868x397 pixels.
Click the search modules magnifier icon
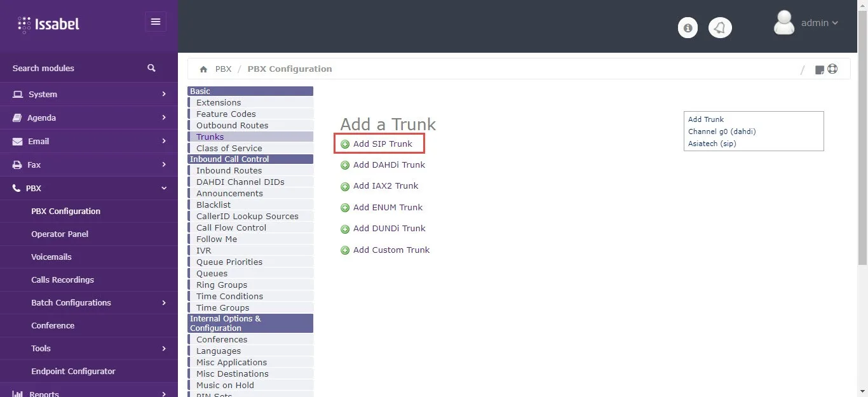pos(151,68)
